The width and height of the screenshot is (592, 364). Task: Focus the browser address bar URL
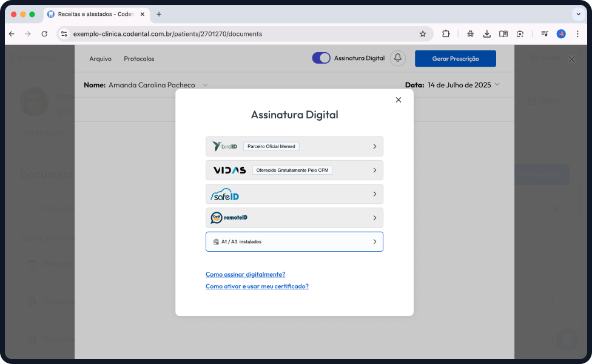point(167,34)
